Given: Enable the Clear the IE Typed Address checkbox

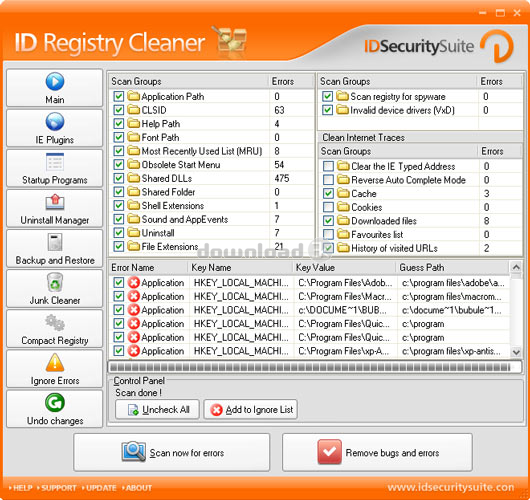Looking at the screenshot, I should point(328,166).
